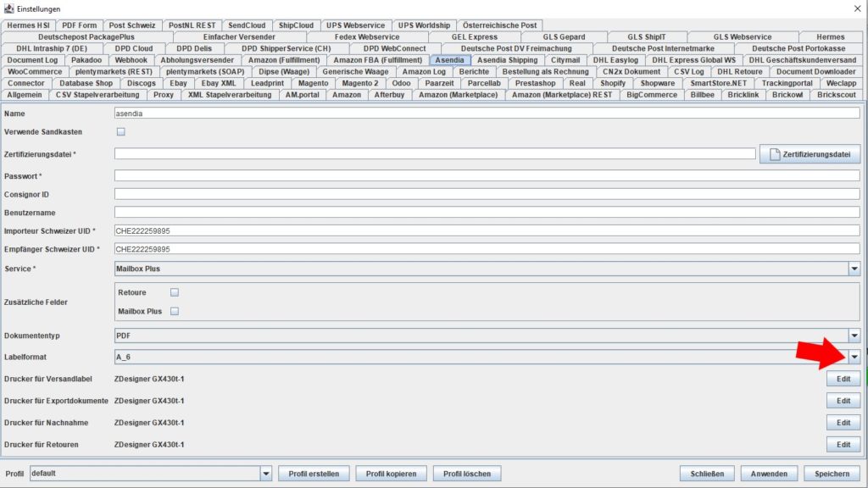This screenshot has height=488, width=868.
Task: Click the Zertifizierungsdatei file browse button
Action: 810,154
